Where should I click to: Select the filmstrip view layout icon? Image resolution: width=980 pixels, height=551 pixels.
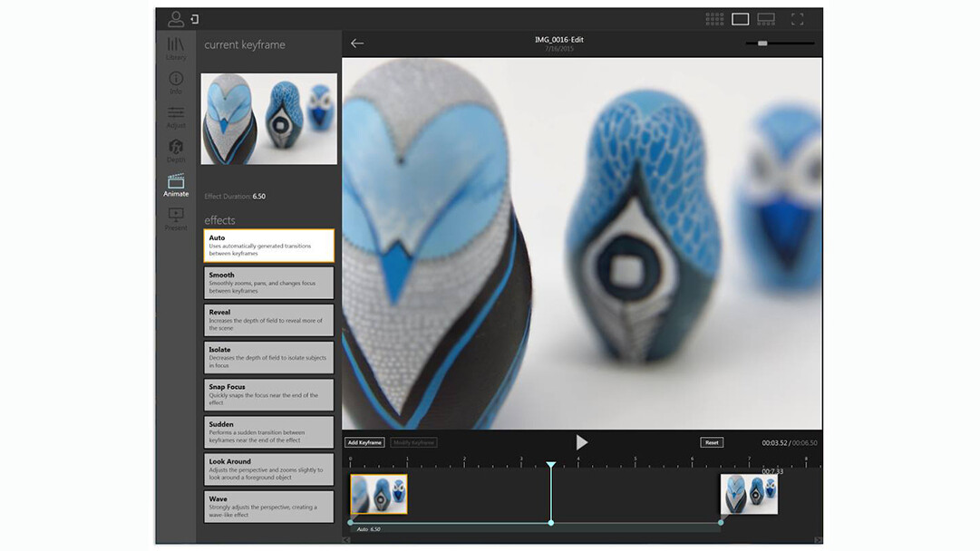[766, 19]
